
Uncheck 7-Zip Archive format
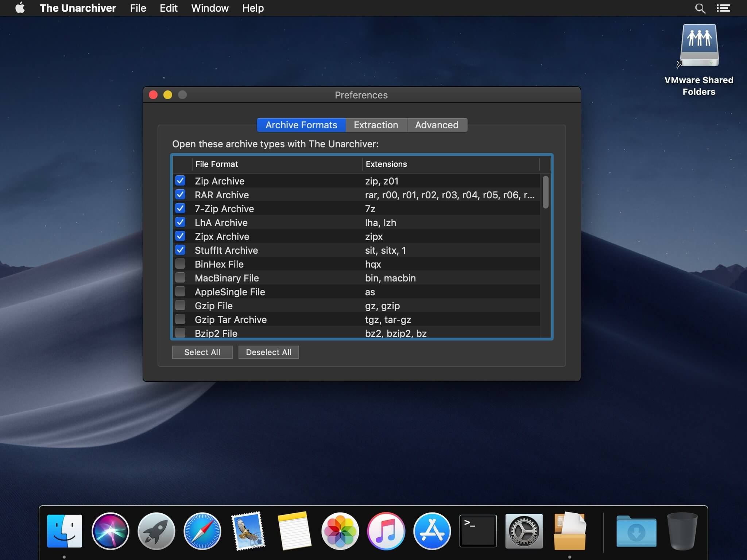180,208
